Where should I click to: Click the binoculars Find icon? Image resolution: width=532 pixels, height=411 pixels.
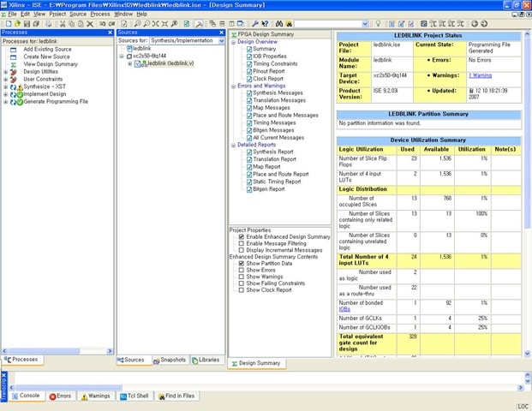279,23
